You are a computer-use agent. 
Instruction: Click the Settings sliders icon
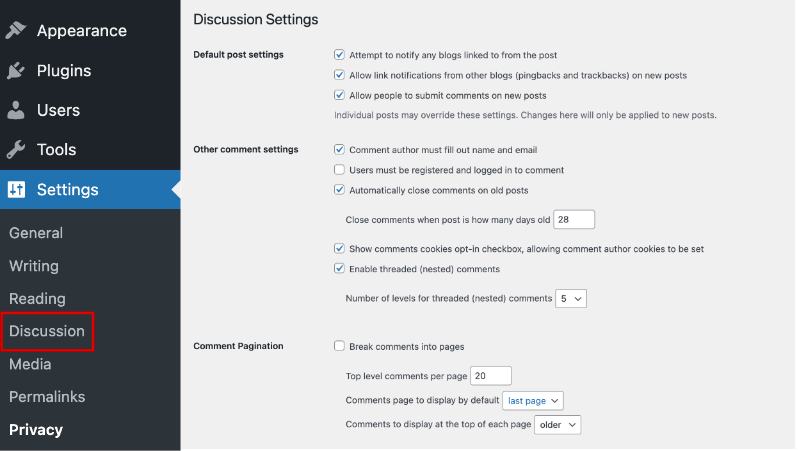pos(16,189)
